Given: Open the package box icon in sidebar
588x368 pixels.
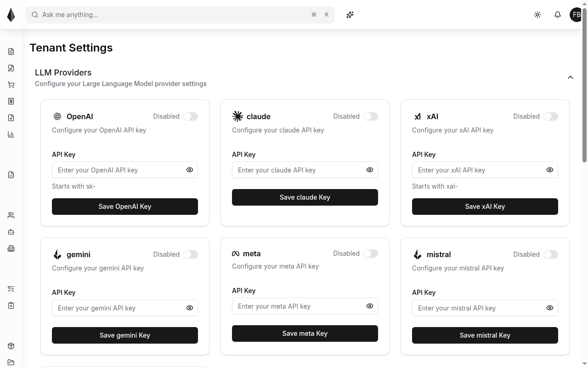Looking at the screenshot, I should coord(11,346).
